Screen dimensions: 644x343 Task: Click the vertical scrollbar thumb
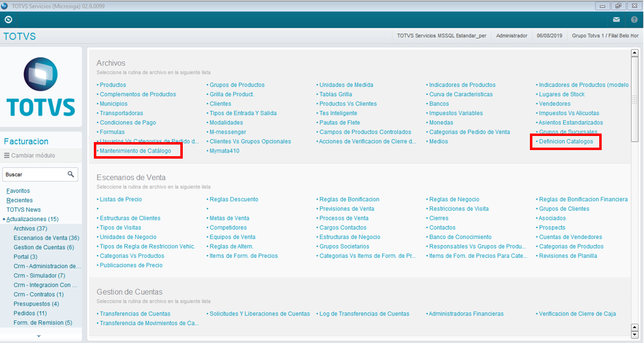tap(635, 99)
